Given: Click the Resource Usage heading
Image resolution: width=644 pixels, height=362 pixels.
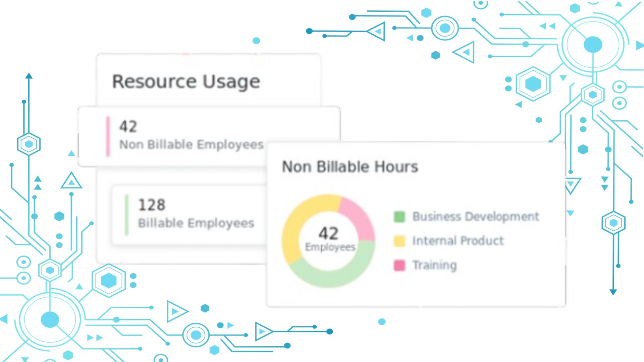Looking at the screenshot, I should [x=186, y=82].
